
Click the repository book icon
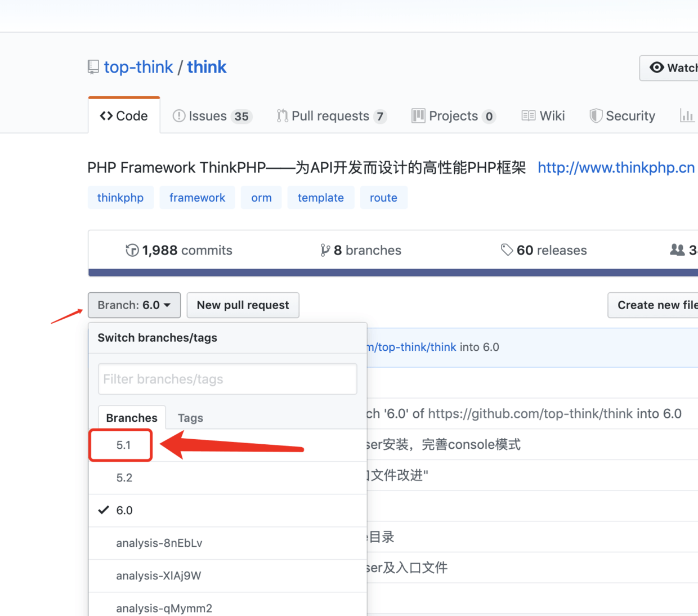pos(93,68)
